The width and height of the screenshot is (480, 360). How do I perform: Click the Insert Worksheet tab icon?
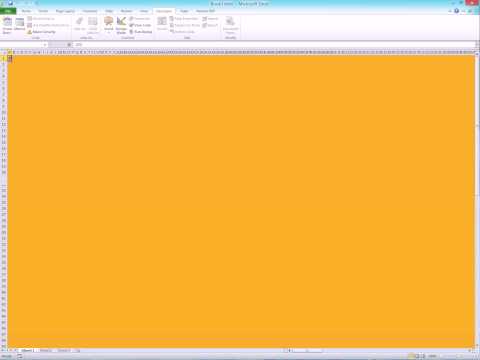(77, 350)
